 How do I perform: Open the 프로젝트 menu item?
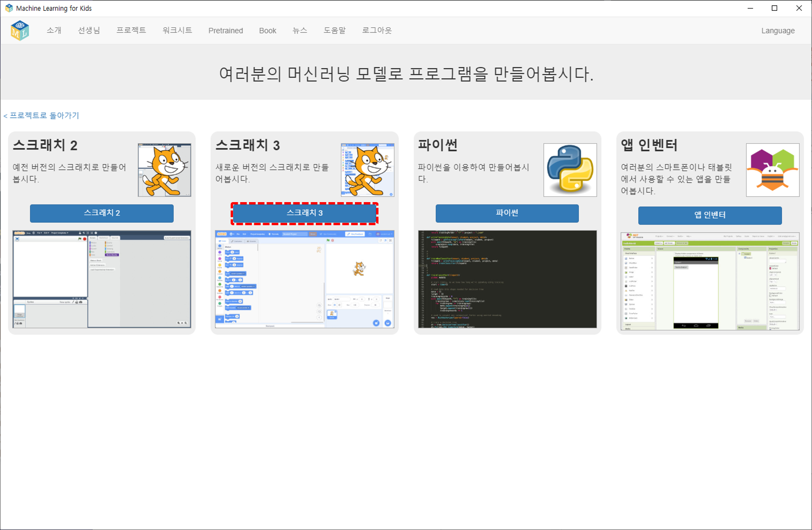pos(131,31)
